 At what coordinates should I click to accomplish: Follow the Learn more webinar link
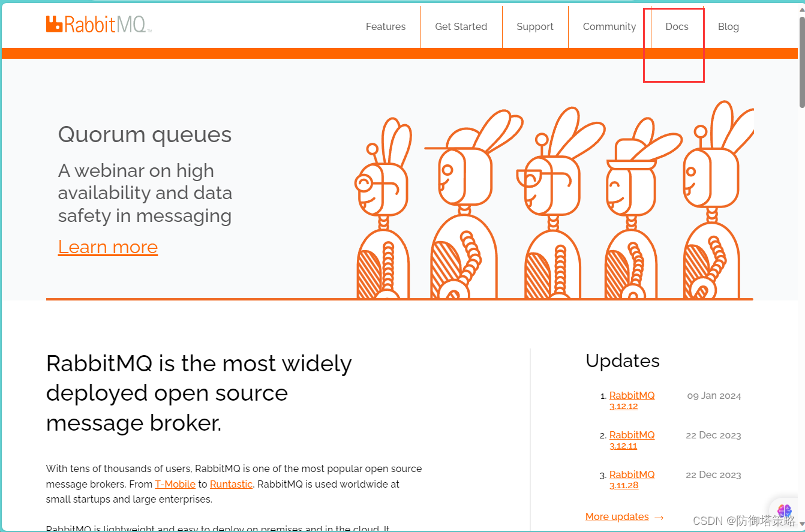coord(108,247)
